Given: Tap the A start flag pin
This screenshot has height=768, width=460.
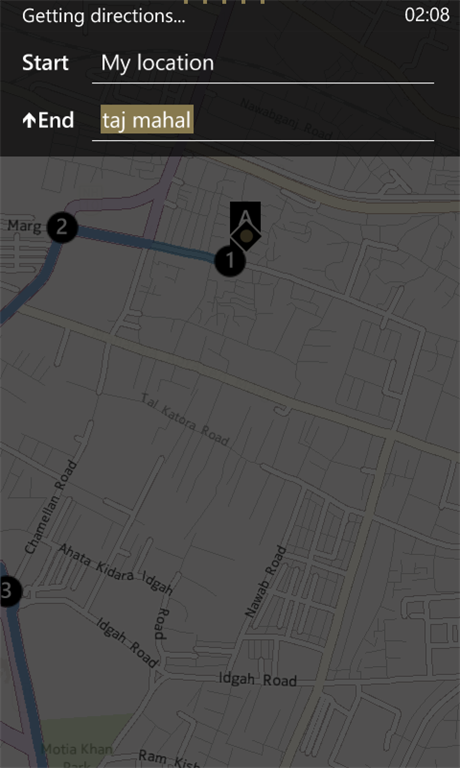Looking at the screenshot, I should point(245,216).
